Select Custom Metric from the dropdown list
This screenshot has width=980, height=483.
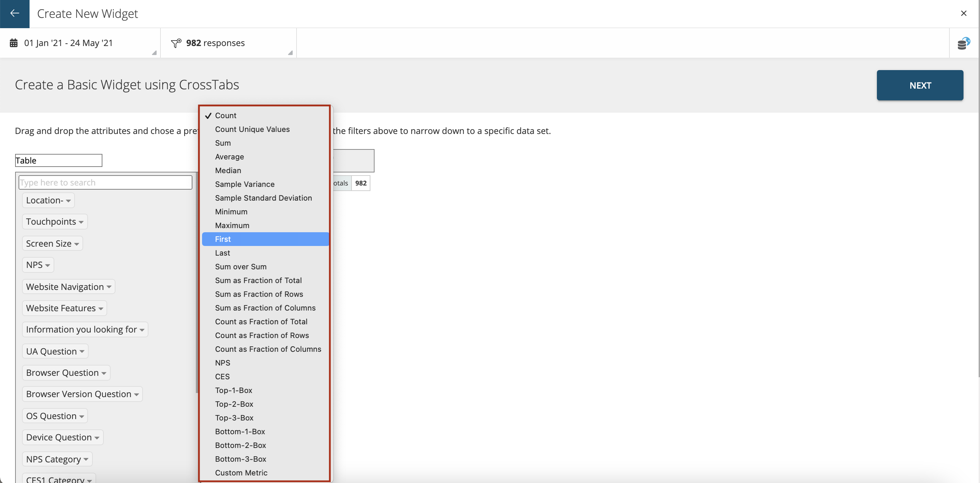pos(241,472)
